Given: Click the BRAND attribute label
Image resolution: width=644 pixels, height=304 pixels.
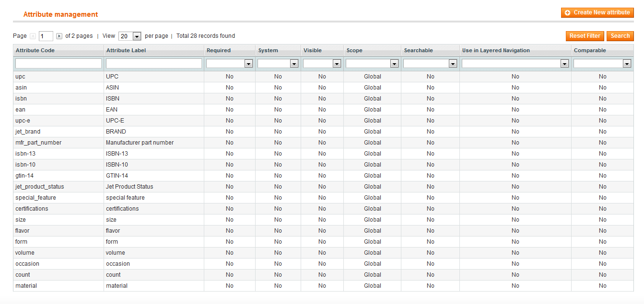Looking at the screenshot, I should coord(116,132).
